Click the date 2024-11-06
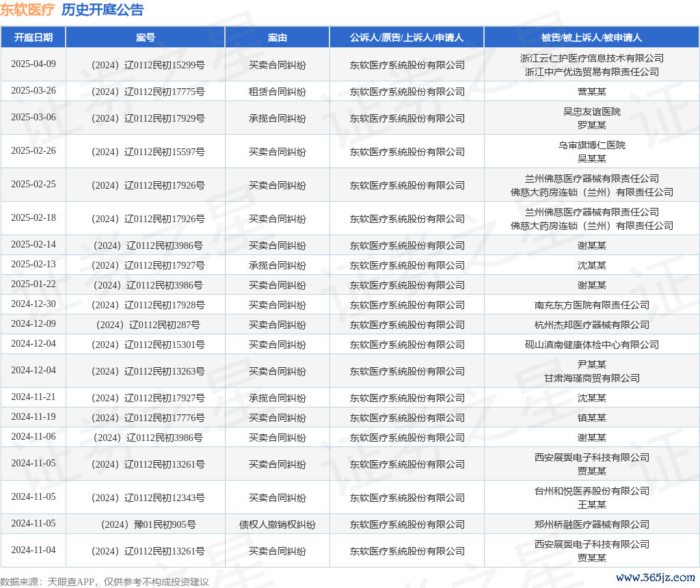 [x=33, y=436]
